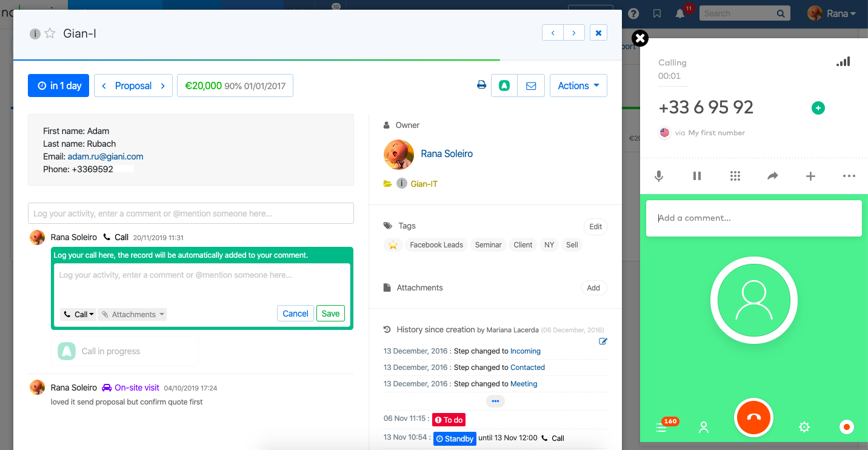Open the call settings gear
Image resolution: width=868 pixels, height=450 pixels.
pos(804,427)
